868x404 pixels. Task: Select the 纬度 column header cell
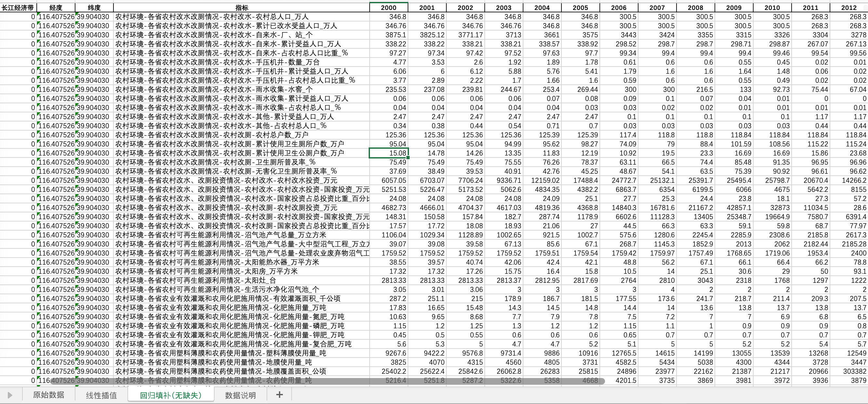[94, 7]
